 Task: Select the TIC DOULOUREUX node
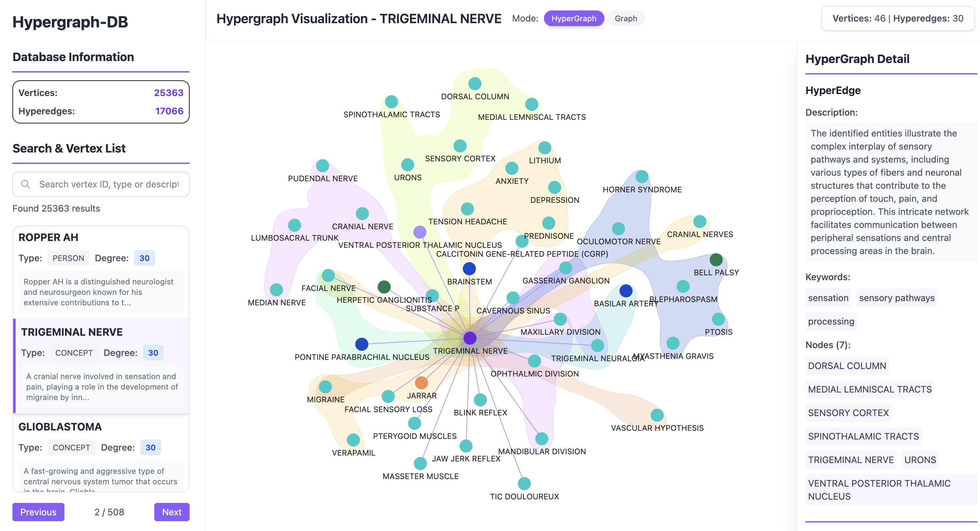524,483
